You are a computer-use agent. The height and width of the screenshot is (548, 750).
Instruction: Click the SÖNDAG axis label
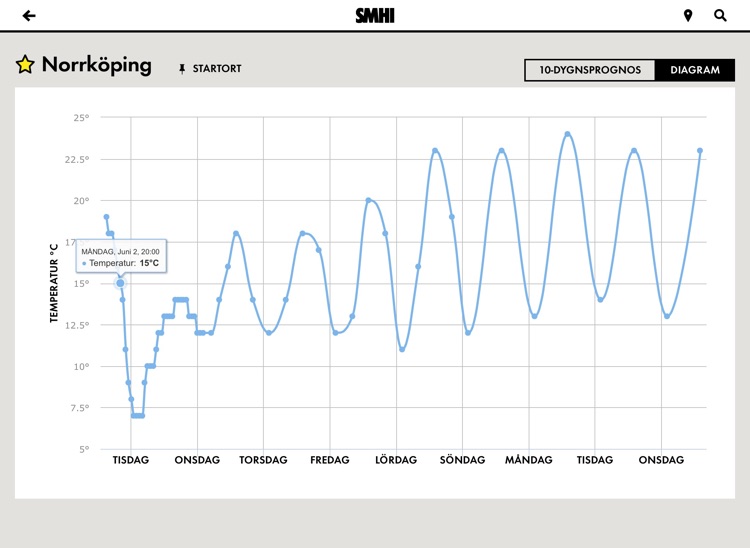(463, 460)
